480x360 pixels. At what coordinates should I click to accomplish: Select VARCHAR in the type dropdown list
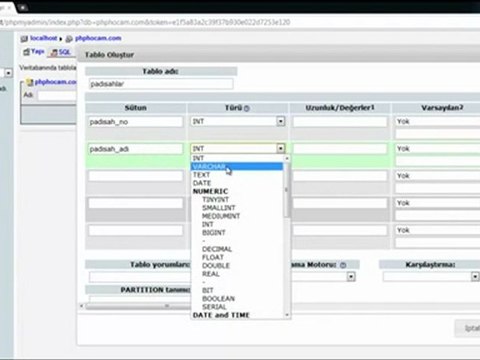(x=237, y=166)
